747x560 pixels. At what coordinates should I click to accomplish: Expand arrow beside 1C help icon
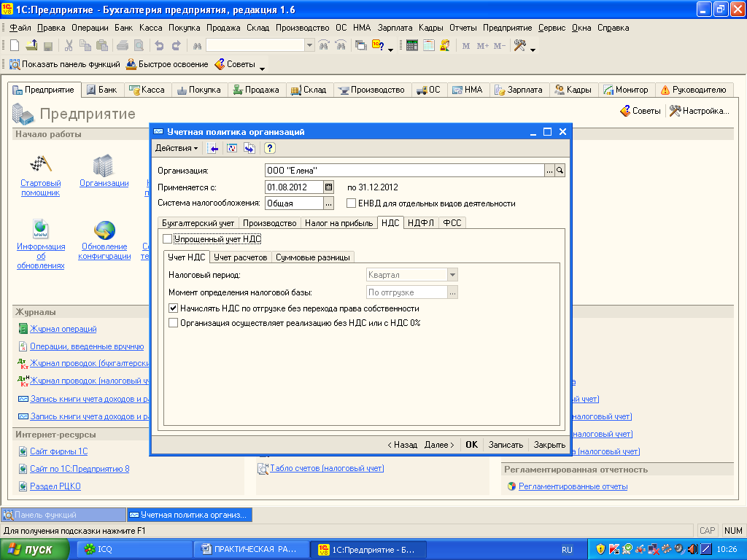point(391,49)
